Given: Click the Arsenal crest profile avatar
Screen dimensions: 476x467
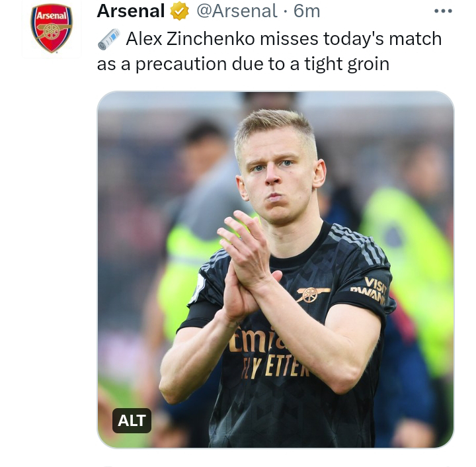Looking at the screenshot, I should click(x=52, y=28).
